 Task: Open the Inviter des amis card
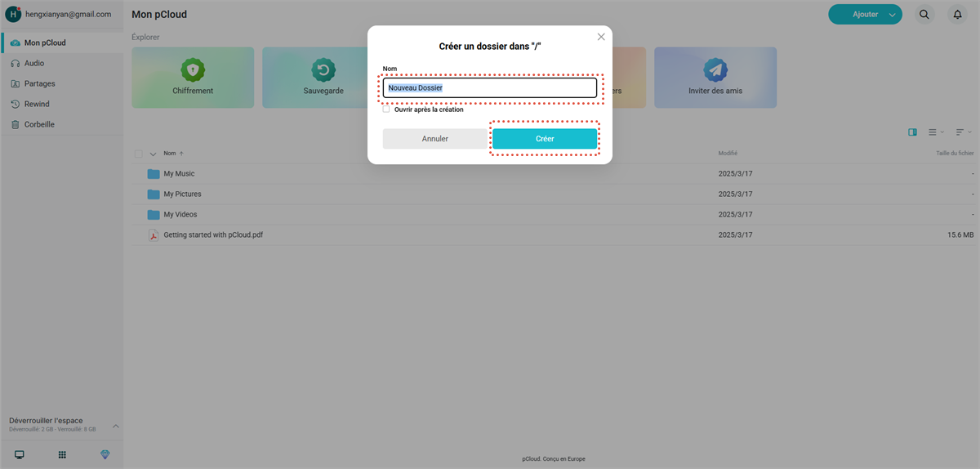tap(715, 78)
